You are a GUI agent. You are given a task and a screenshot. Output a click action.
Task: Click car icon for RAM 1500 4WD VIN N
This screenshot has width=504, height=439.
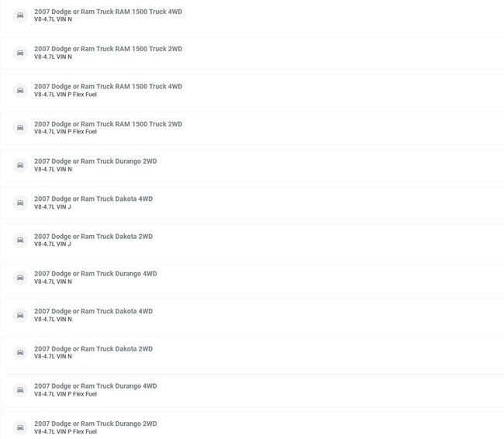(20, 15)
